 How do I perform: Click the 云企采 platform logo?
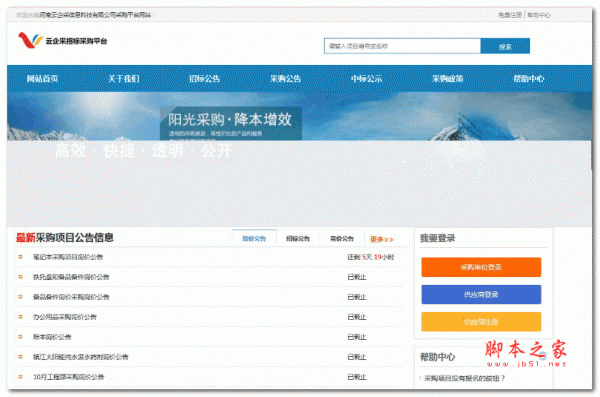(x=62, y=41)
